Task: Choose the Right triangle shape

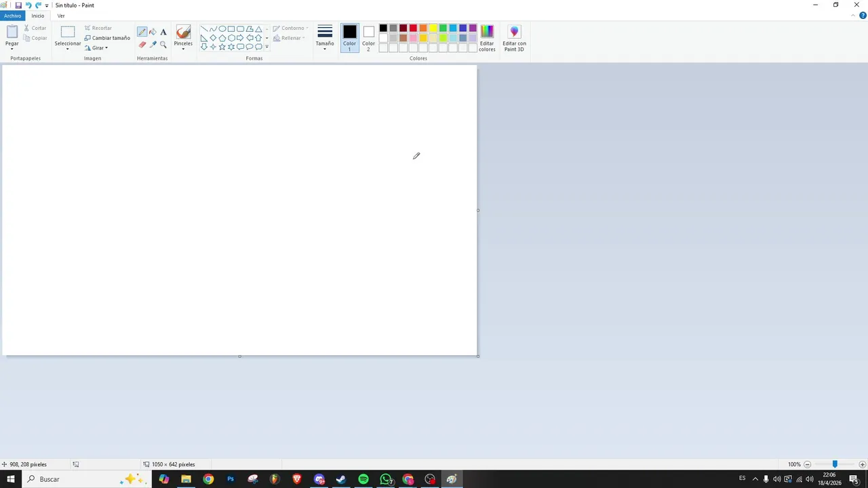Action: (x=204, y=38)
